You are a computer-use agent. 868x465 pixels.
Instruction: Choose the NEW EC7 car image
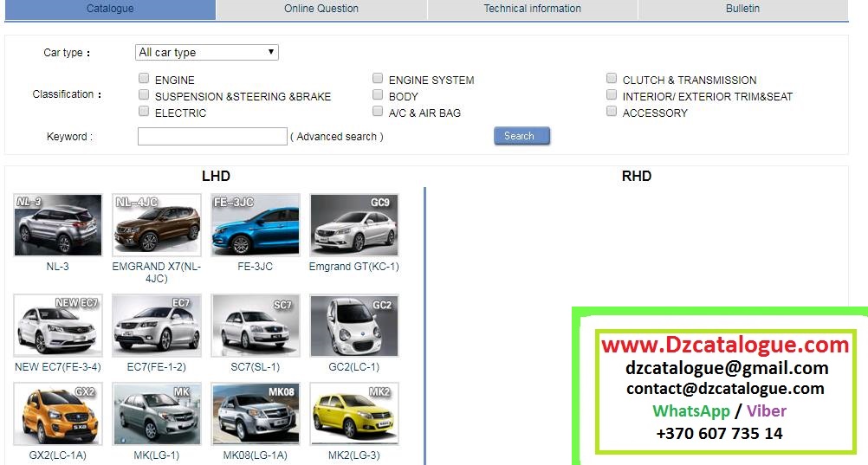[57, 325]
